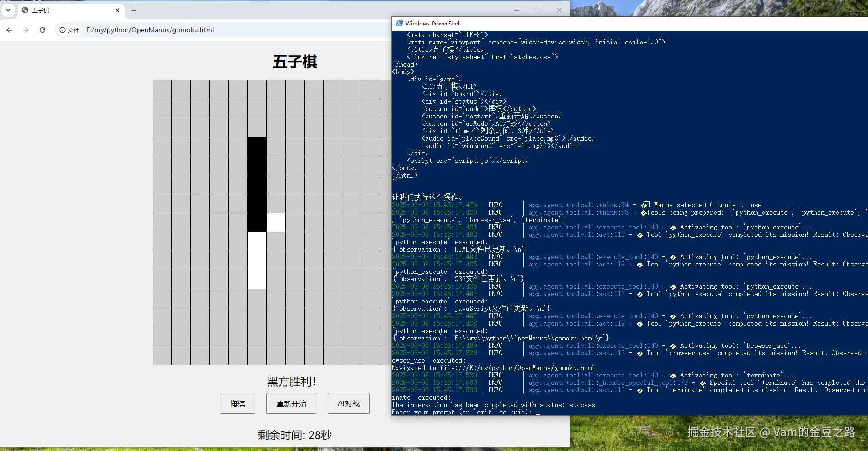Image resolution: width=868 pixels, height=451 pixels.
Task: Click the white piece right of the black column
Action: point(276,222)
